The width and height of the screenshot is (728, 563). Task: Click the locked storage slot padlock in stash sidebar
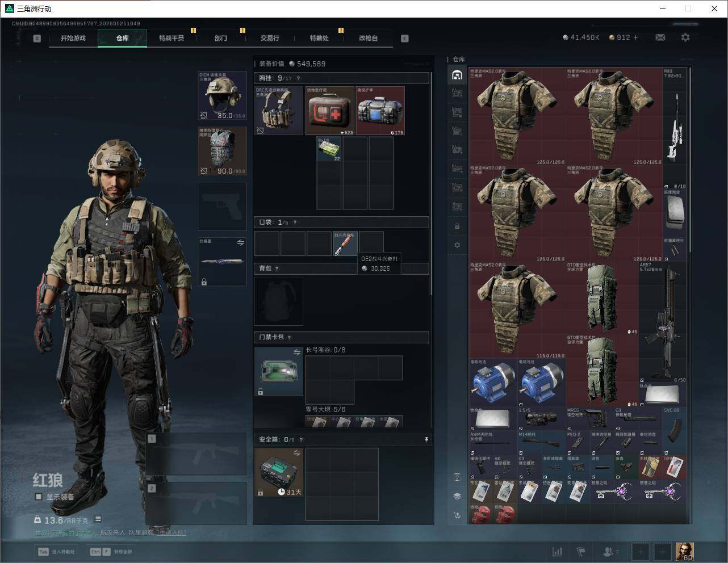(x=457, y=226)
